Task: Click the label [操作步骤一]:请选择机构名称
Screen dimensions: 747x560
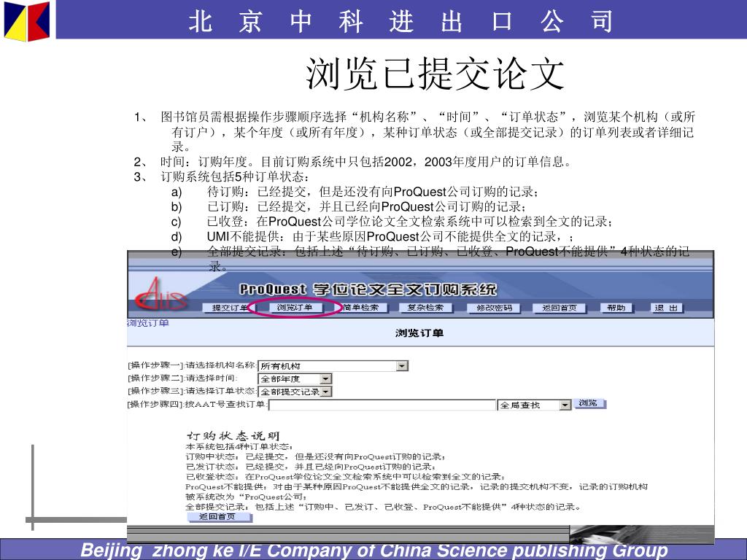Action: (192, 365)
